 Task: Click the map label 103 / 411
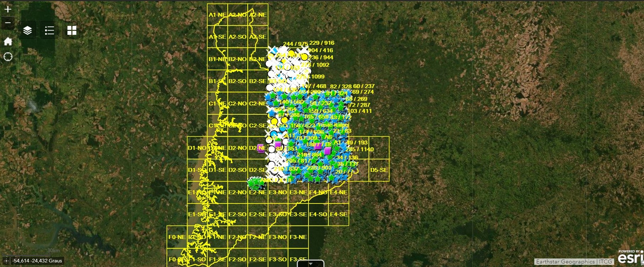(360, 111)
